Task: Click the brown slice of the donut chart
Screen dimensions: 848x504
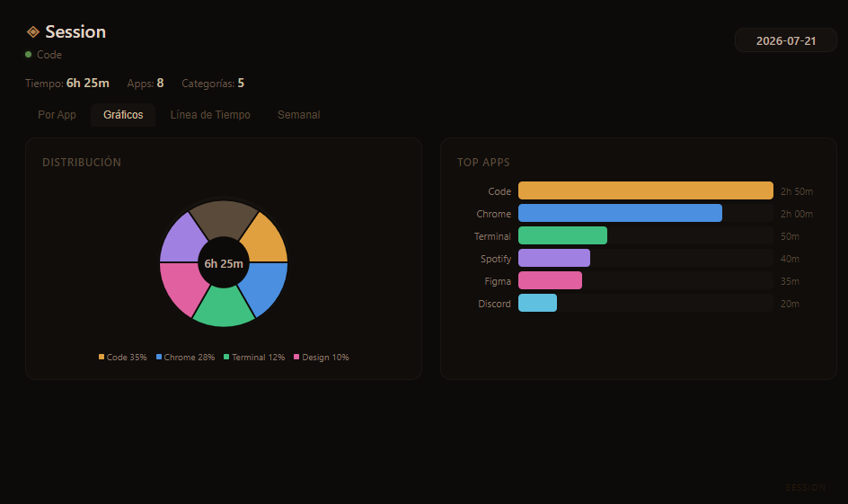Action: 224,217
